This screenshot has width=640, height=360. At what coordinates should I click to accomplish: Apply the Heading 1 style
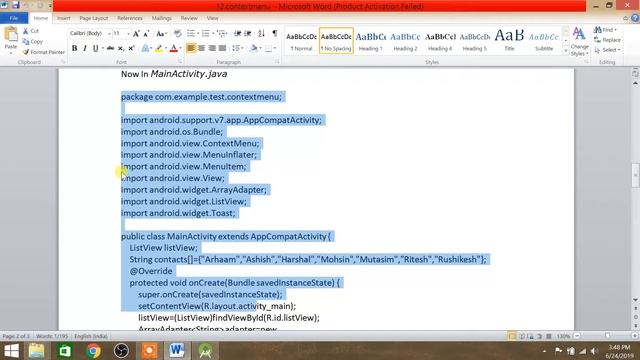[x=371, y=41]
